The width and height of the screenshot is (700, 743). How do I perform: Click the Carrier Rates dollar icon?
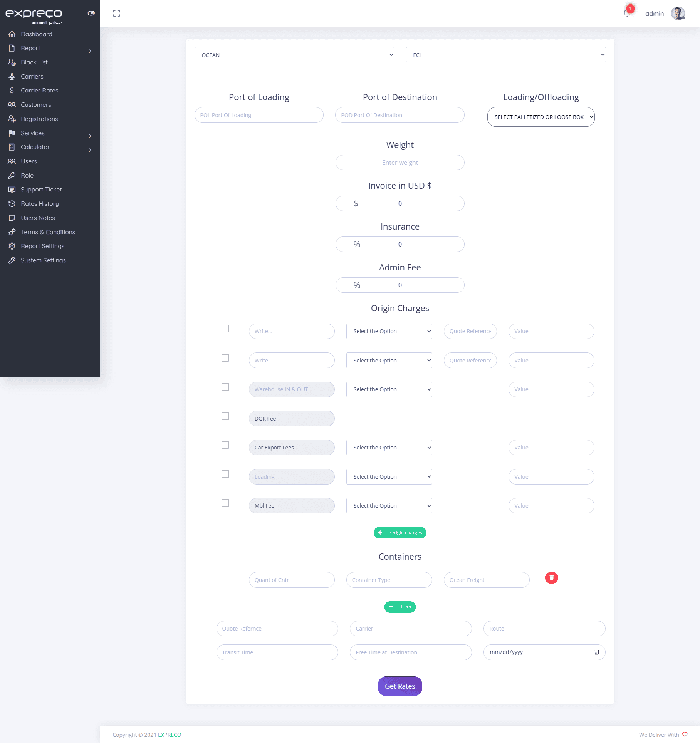(x=12, y=91)
